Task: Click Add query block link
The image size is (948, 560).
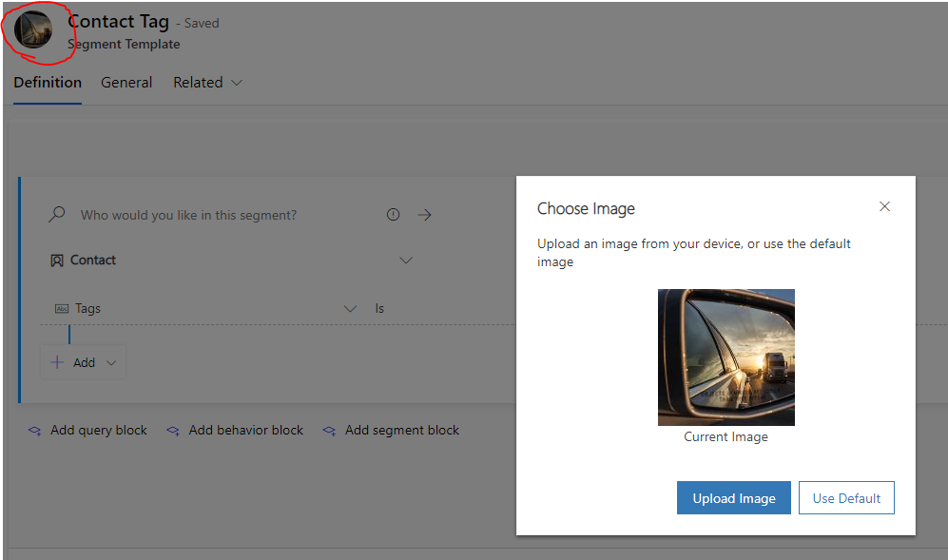Action: point(98,431)
